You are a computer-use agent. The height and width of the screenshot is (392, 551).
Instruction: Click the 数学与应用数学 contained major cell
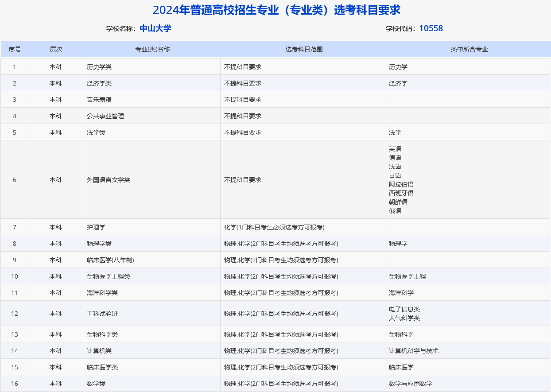(468, 384)
